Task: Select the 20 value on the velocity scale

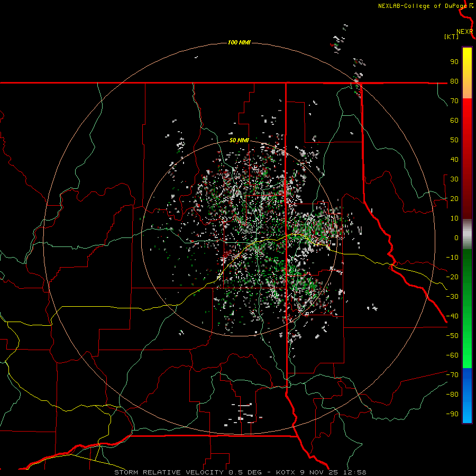Action: point(454,199)
